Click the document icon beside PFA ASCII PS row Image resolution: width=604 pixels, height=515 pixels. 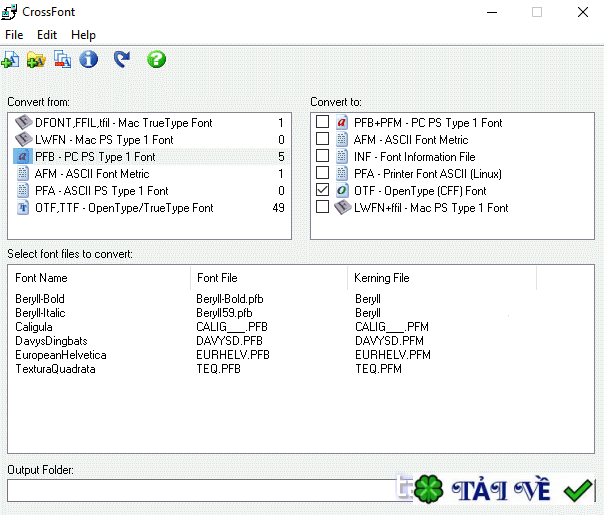[x=23, y=190]
